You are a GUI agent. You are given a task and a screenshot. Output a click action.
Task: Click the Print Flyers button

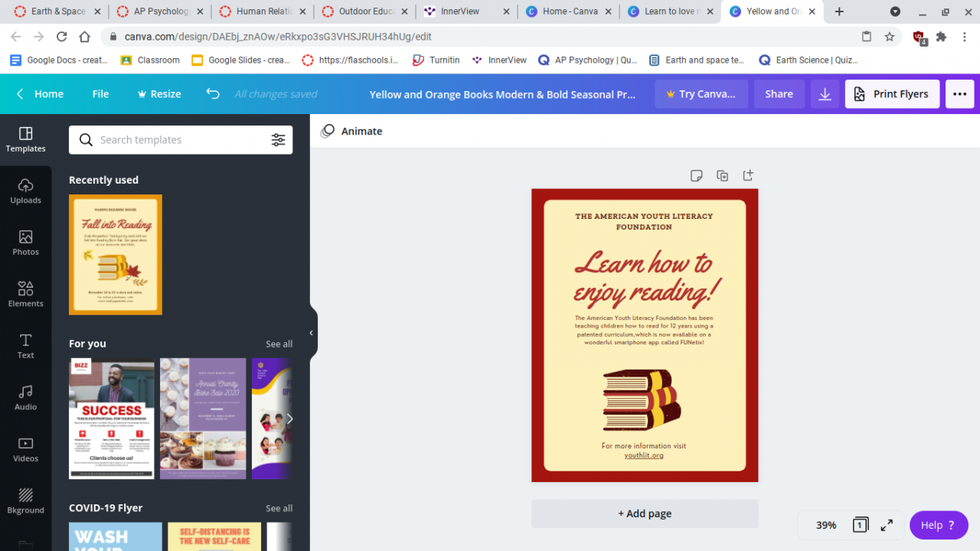pos(892,94)
